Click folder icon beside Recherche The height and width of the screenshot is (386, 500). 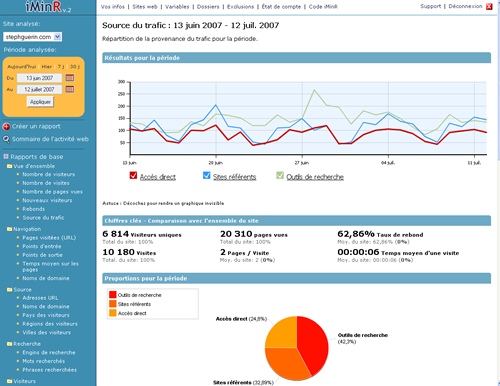click(x=9, y=344)
